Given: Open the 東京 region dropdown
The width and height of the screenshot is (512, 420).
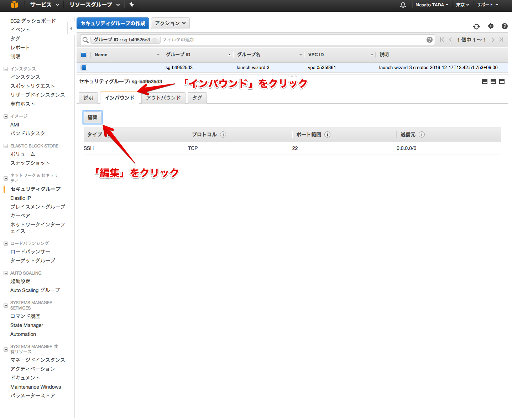Looking at the screenshot, I should (461, 5).
